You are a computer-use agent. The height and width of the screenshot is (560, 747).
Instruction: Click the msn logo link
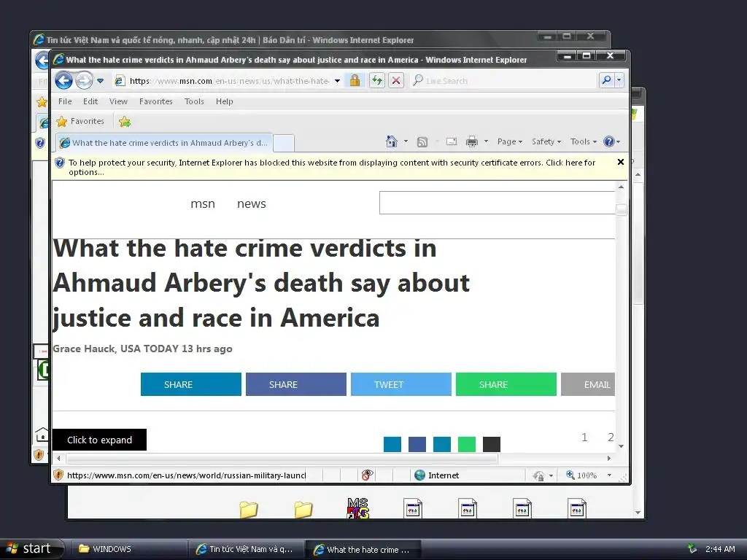point(203,204)
